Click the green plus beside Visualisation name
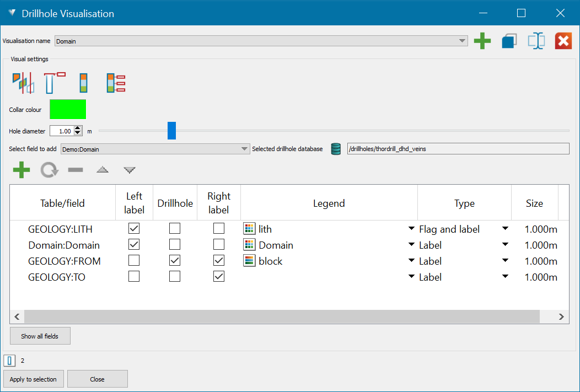 [x=482, y=41]
